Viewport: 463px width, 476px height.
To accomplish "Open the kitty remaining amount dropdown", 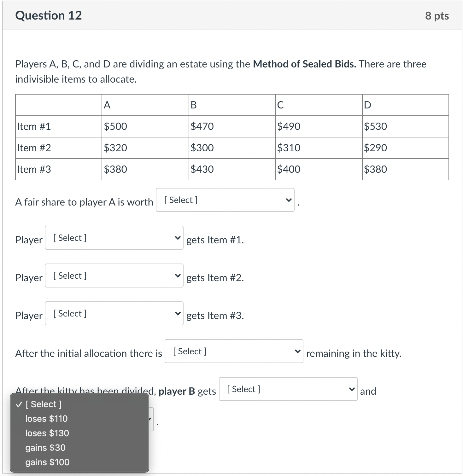I will point(233,351).
